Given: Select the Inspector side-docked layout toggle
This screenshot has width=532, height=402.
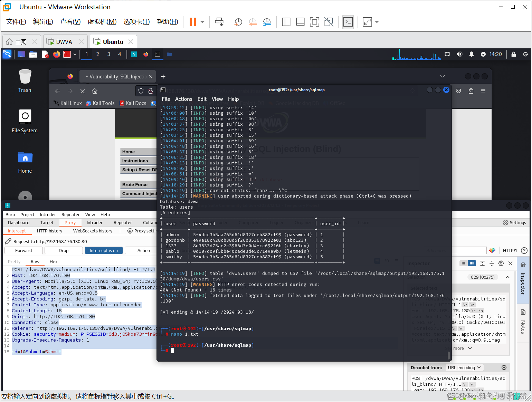Looking at the screenshot, I should click(x=472, y=264).
